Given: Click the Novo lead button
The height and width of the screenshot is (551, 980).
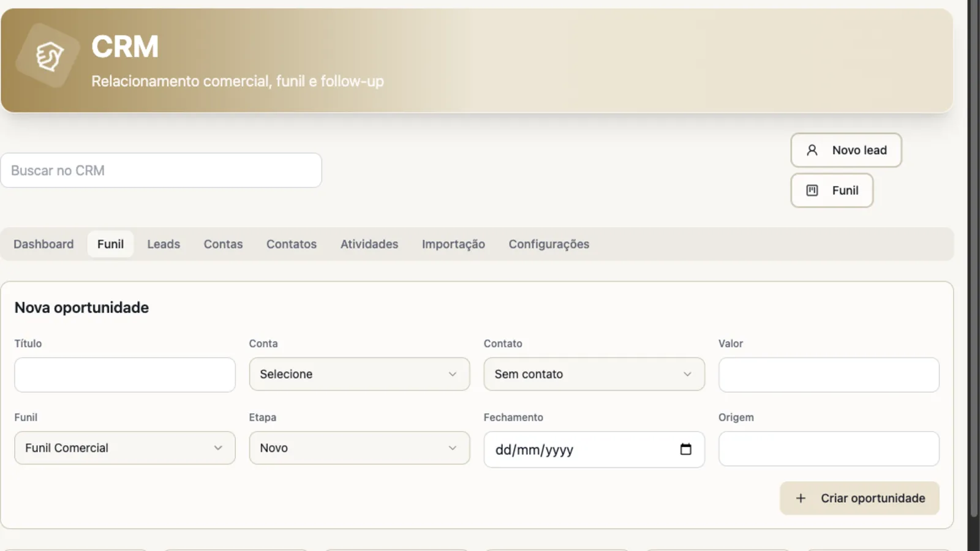Looking at the screenshot, I should 846,150.
